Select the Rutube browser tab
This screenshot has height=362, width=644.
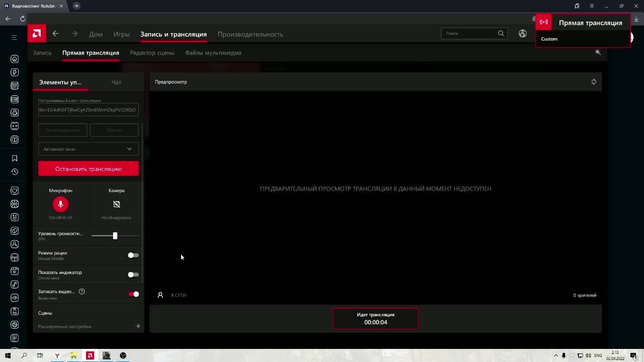coord(33,6)
